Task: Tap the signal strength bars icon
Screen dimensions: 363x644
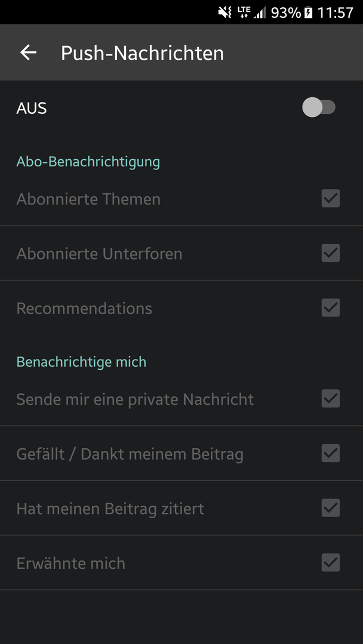Action: (259, 13)
